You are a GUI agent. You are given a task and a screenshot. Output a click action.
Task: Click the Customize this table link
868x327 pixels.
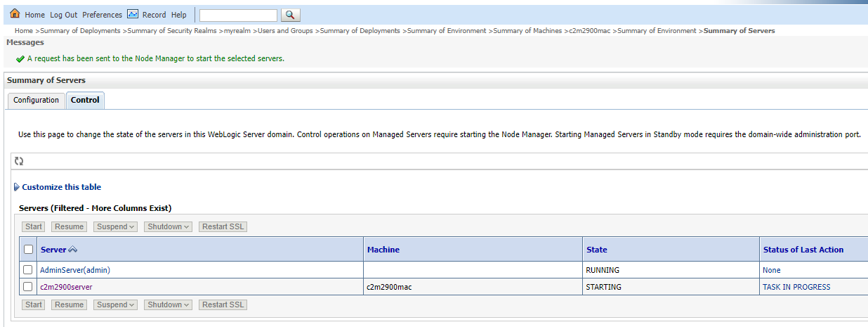61,187
